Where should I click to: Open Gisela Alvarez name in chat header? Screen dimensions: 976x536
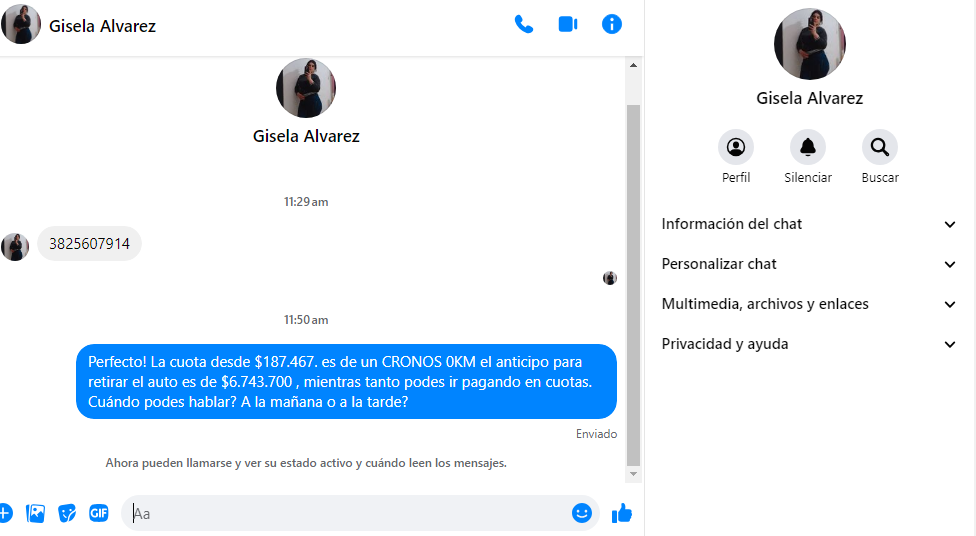[x=102, y=26]
